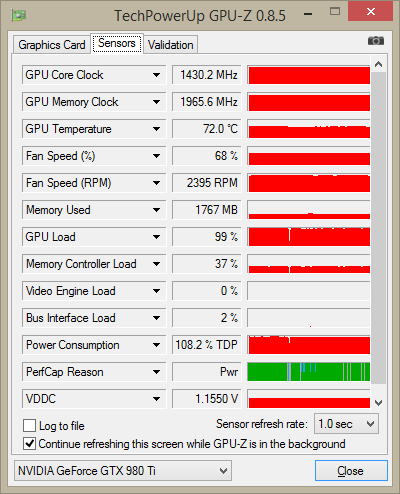Viewport: 400px width, 494px height.
Task: Open the VDDC sensor dropdown
Action: coord(94,399)
